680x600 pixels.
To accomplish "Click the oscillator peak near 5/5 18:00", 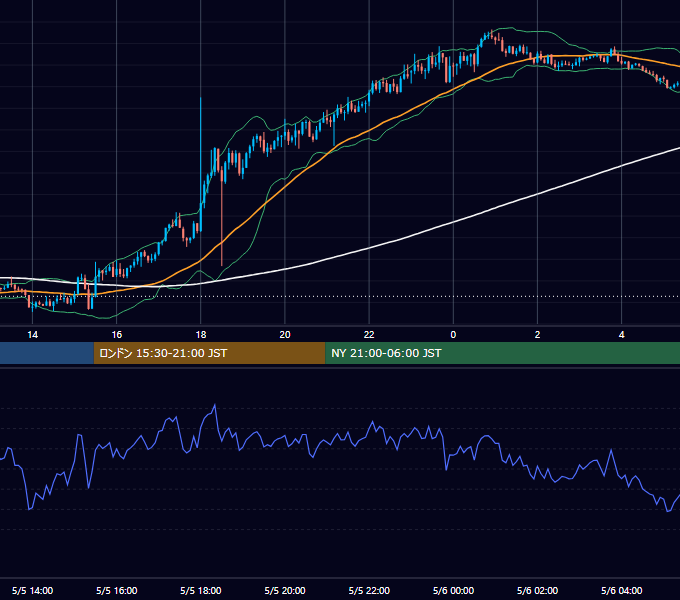I will tap(215, 406).
